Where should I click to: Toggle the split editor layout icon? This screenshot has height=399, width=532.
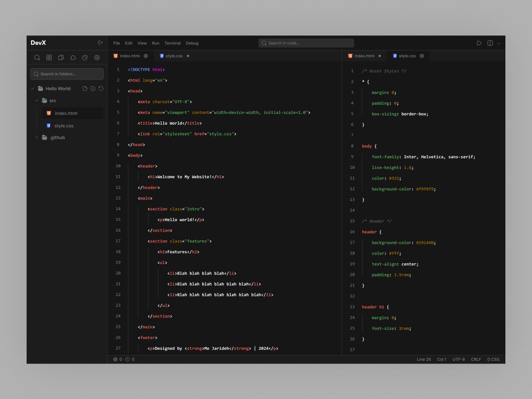click(490, 43)
